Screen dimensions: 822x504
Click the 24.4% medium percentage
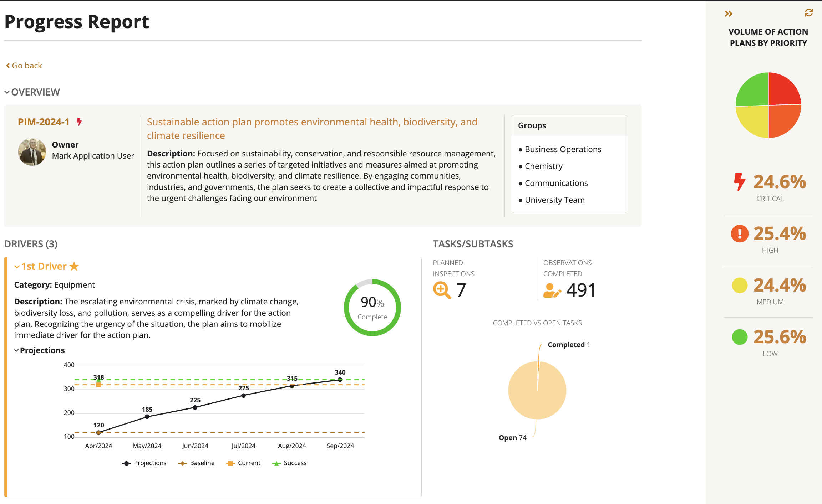click(x=780, y=285)
